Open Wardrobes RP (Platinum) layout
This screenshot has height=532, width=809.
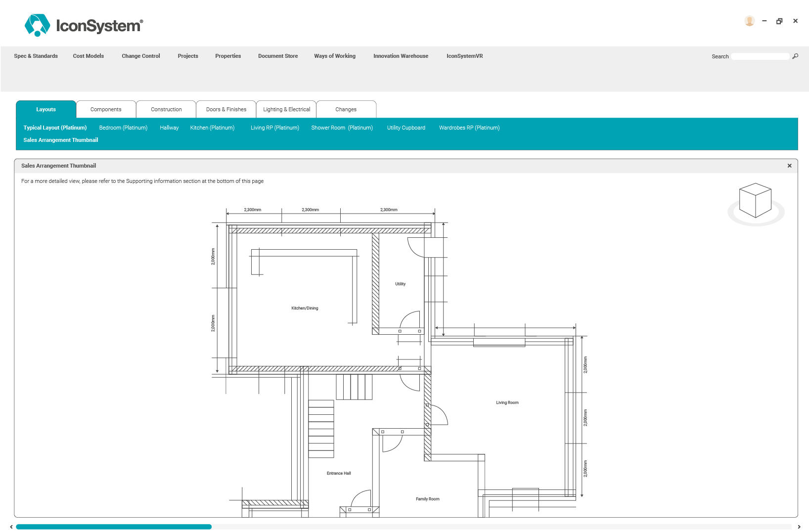(469, 128)
